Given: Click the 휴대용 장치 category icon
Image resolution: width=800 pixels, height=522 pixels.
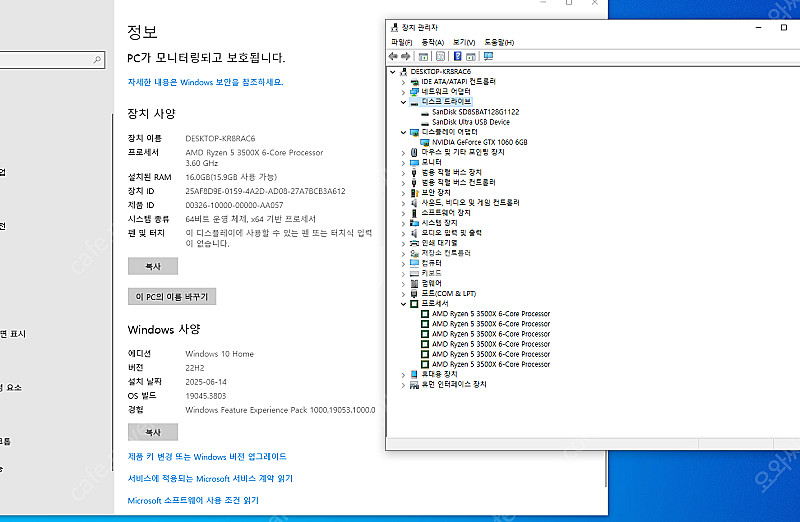Looking at the screenshot, I should [414, 375].
